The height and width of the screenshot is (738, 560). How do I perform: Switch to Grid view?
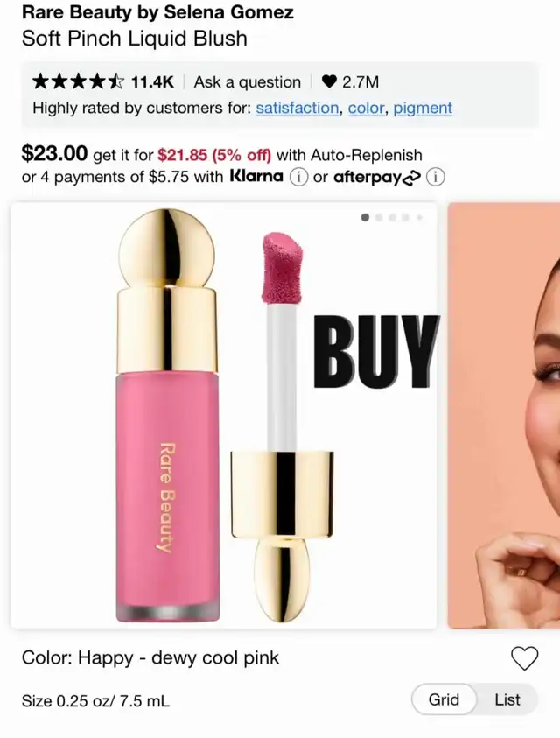coord(444,699)
